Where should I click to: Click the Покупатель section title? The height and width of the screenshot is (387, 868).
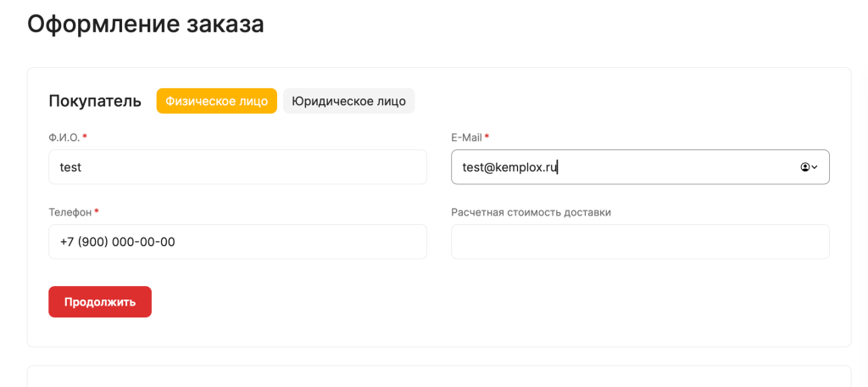95,102
